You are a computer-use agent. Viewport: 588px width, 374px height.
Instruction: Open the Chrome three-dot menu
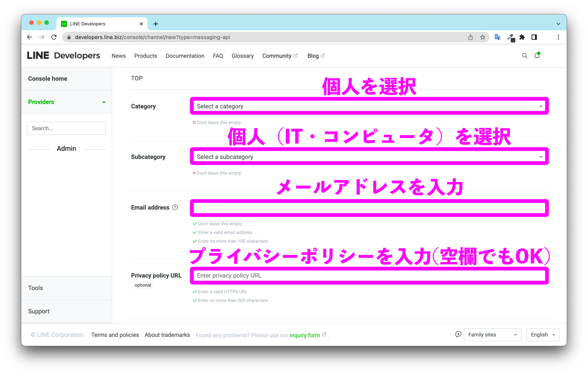[x=558, y=37]
